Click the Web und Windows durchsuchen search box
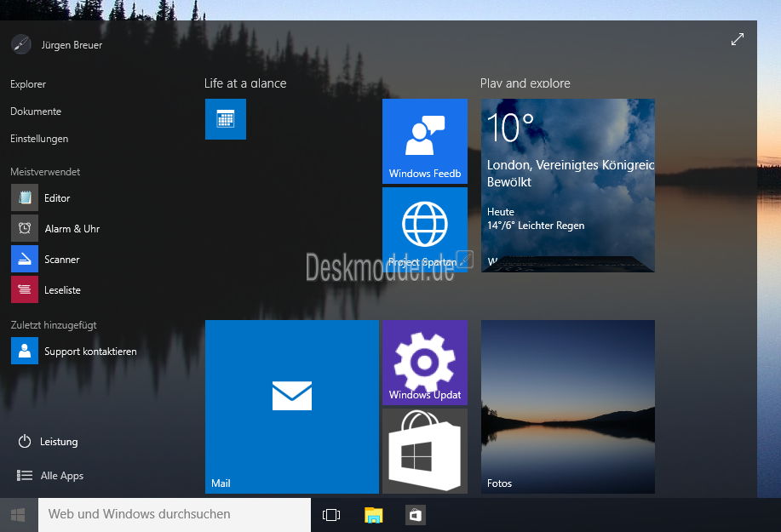 [175, 515]
